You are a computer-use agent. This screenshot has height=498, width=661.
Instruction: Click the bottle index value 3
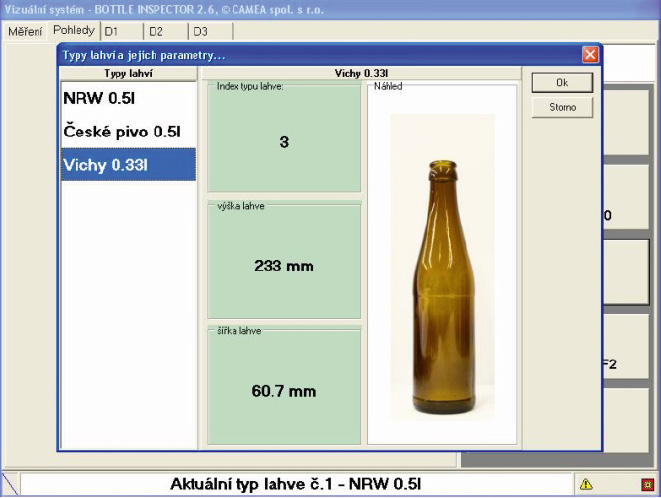click(x=284, y=142)
